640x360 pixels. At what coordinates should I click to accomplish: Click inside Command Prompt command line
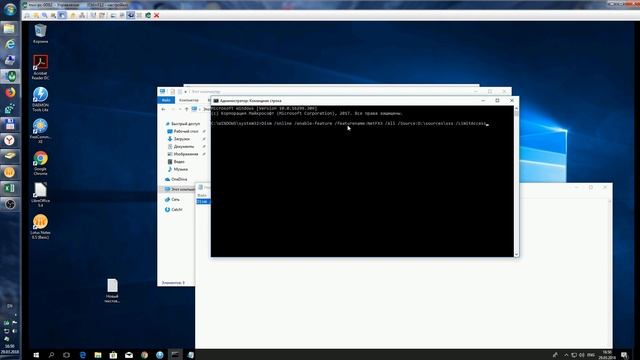[349, 123]
